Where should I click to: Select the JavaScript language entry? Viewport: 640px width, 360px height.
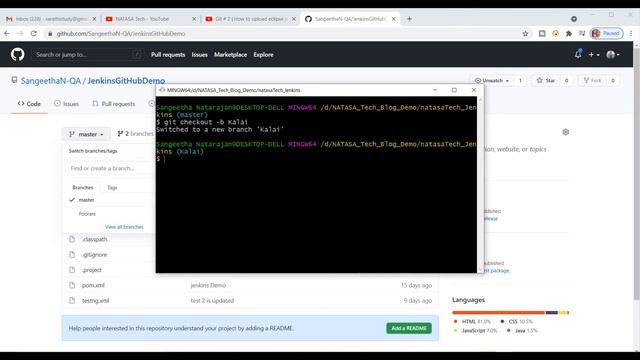[476, 331]
